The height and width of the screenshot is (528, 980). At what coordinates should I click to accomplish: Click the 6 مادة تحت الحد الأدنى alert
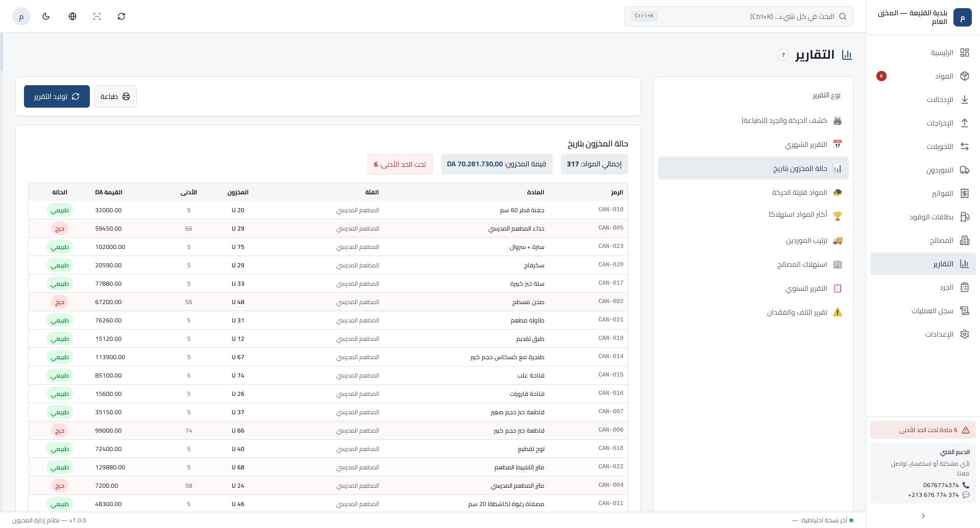[x=923, y=430]
